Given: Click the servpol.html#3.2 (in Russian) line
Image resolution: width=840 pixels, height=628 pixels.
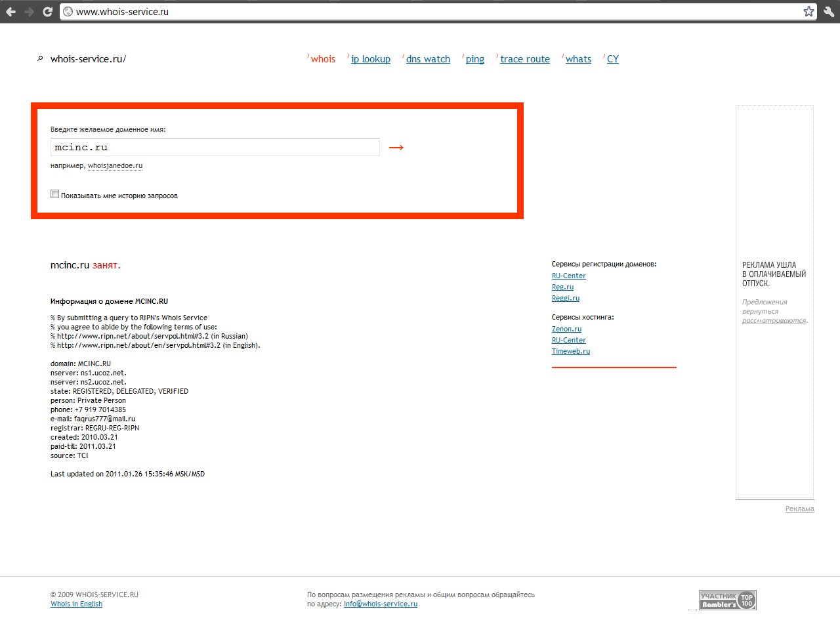Looking at the screenshot, I should tap(149, 336).
